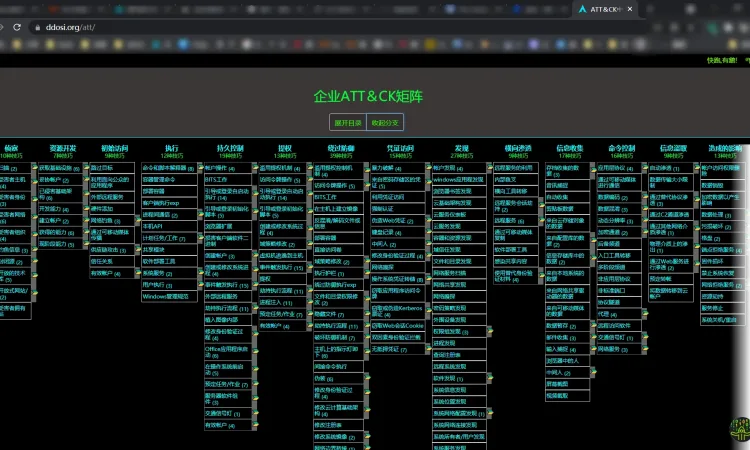
Task: Click the 凭证访问 column header
Action: pyautogui.click(x=400, y=148)
